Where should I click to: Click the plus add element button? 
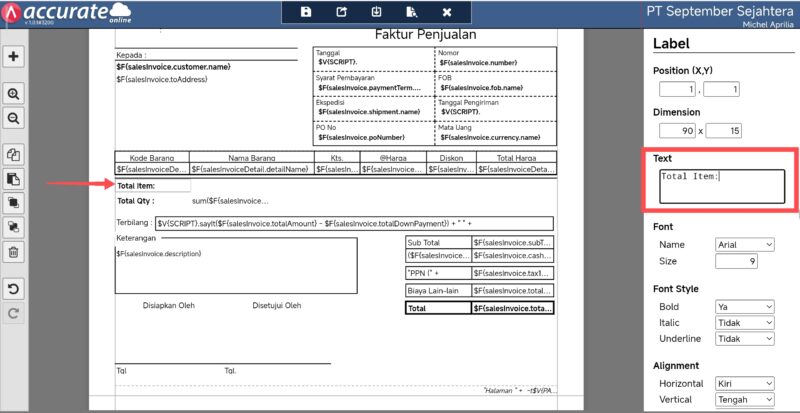14,57
